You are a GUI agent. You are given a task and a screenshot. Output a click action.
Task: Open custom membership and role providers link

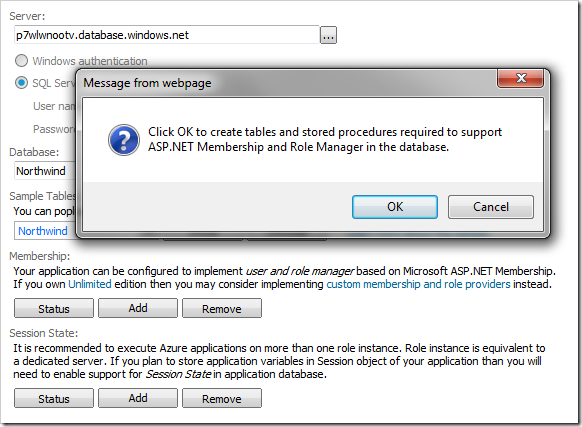tap(418, 284)
